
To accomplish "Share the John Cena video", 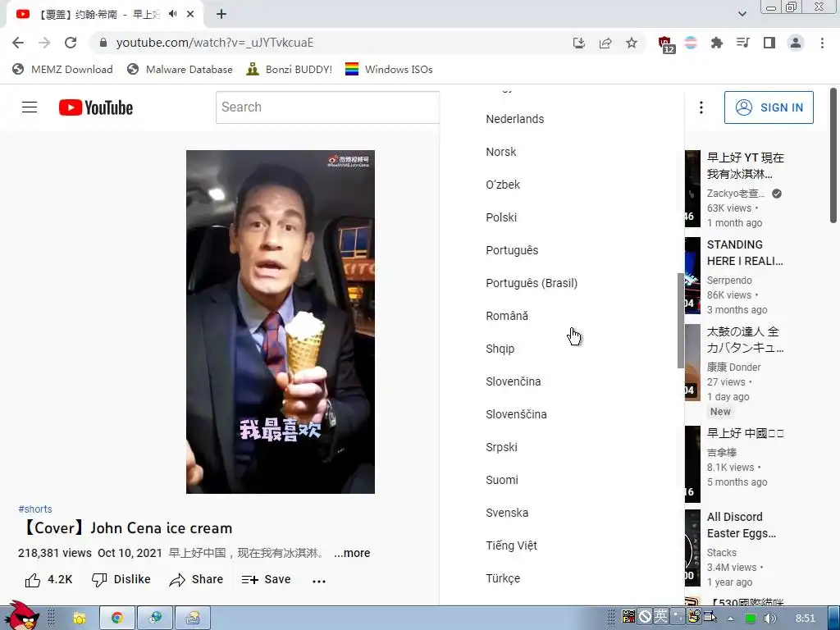I will (196, 580).
